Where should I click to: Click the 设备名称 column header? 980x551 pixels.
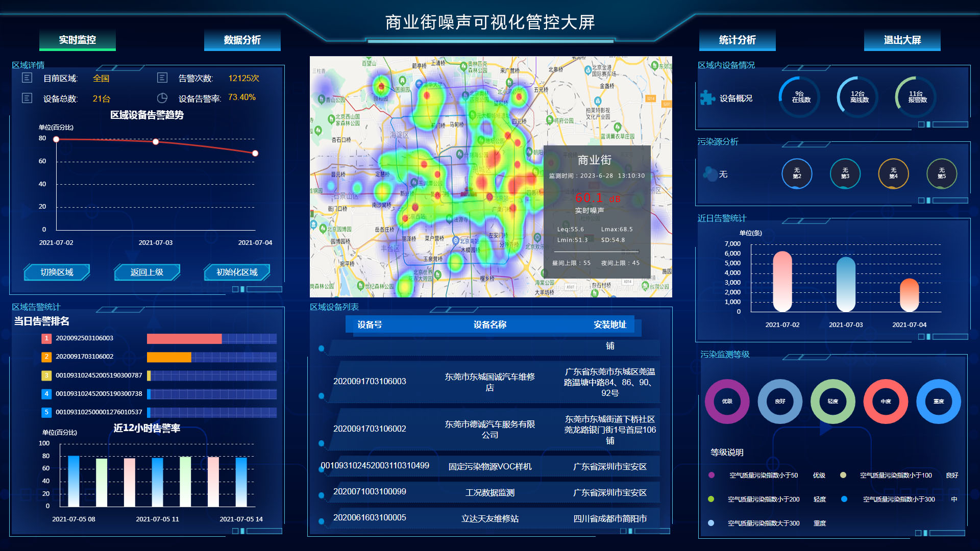(x=490, y=324)
